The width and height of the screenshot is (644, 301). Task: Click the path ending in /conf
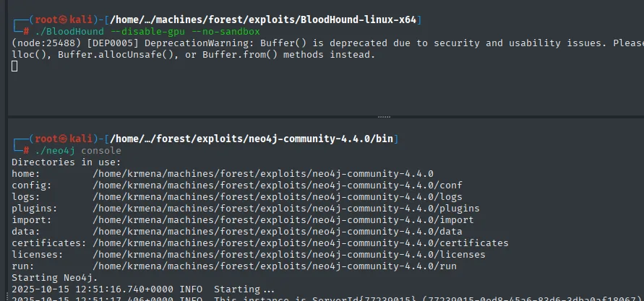tap(278, 185)
